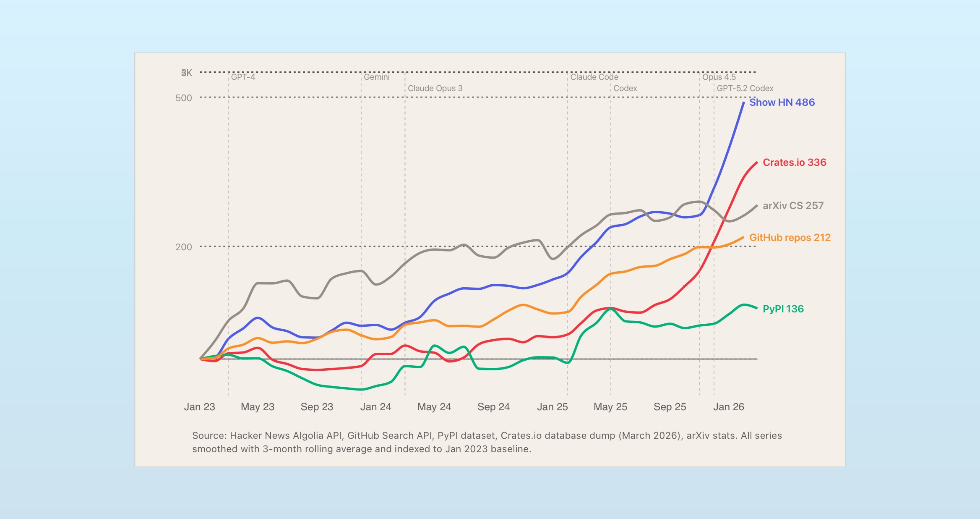Click the Show HN 486 series label
This screenshot has width=980, height=519.
[782, 102]
